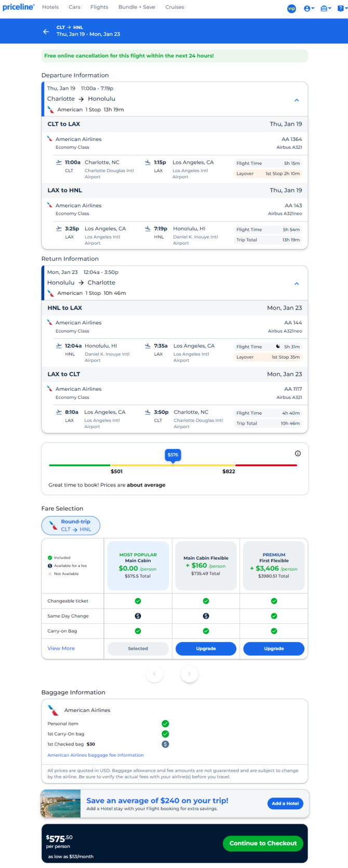348x868 pixels.
Task: Click the previous fare carousel arrow
Action: (154, 674)
